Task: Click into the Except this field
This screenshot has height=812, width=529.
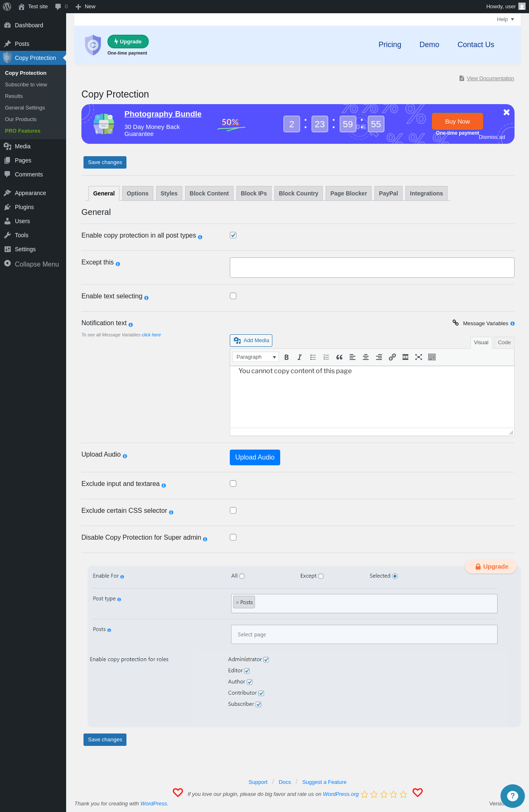Action: click(372, 267)
